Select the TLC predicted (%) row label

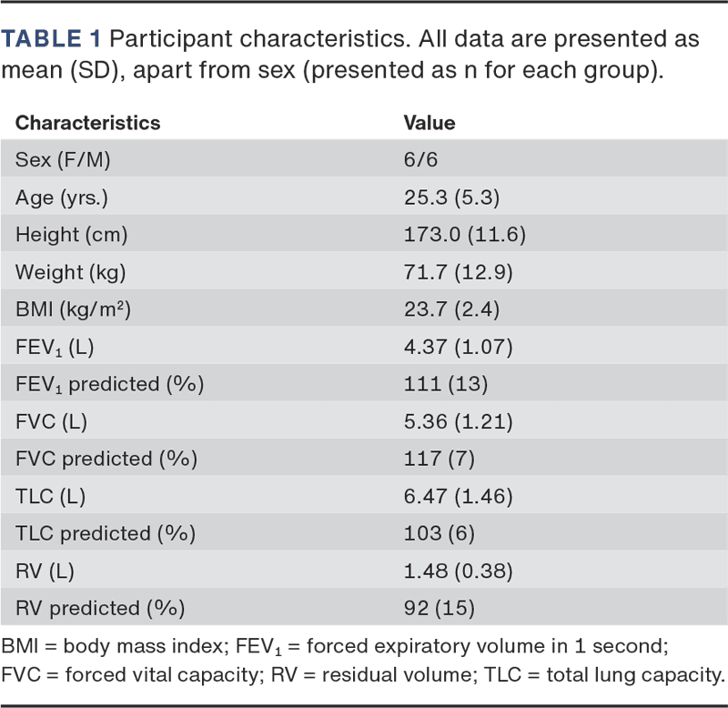(106, 534)
